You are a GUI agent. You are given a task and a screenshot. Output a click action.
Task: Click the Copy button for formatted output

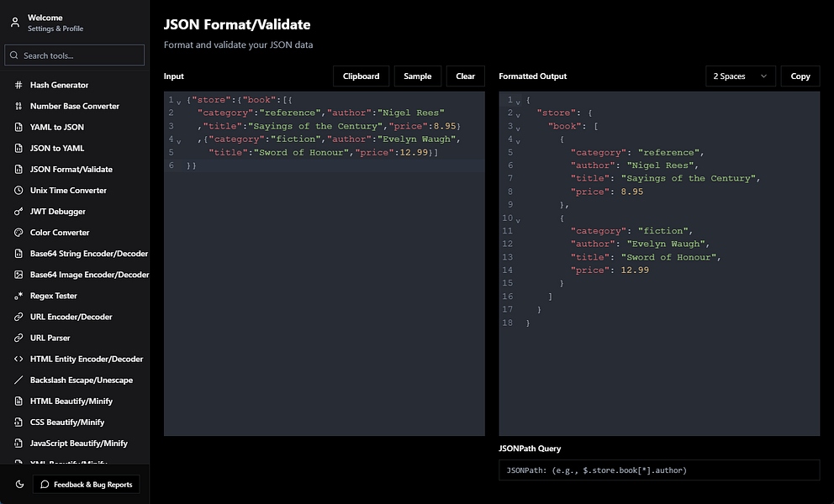click(x=800, y=76)
